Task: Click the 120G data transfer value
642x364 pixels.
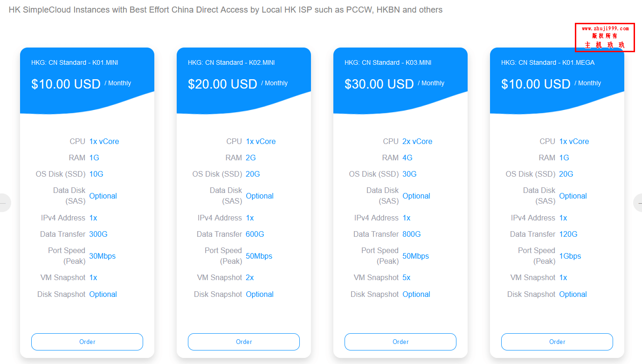Action: click(568, 234)
